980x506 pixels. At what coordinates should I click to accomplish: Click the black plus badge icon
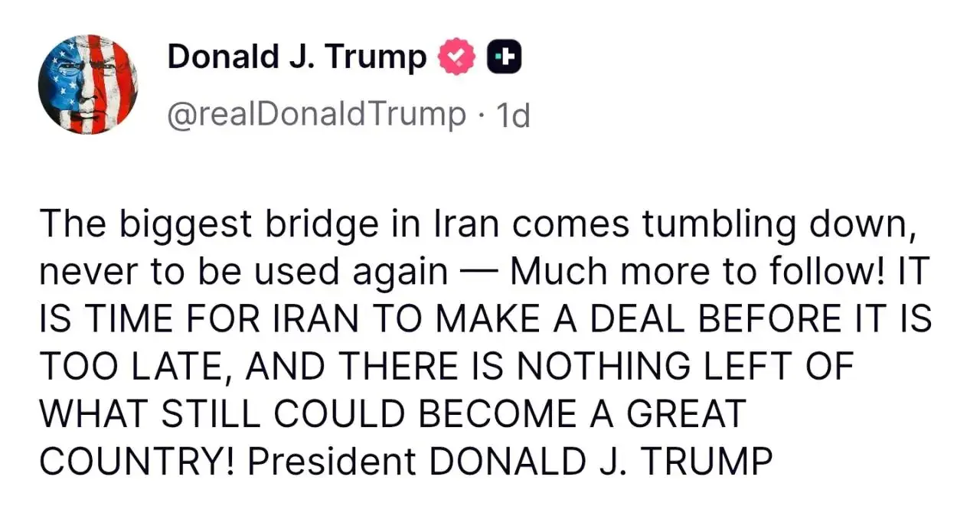pos(505,58)
